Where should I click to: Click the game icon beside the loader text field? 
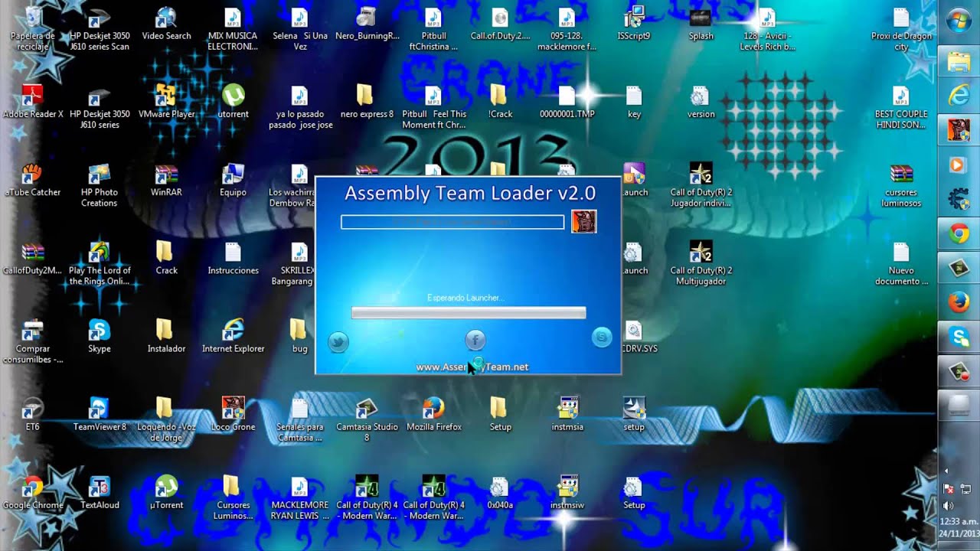click(583, 222)
